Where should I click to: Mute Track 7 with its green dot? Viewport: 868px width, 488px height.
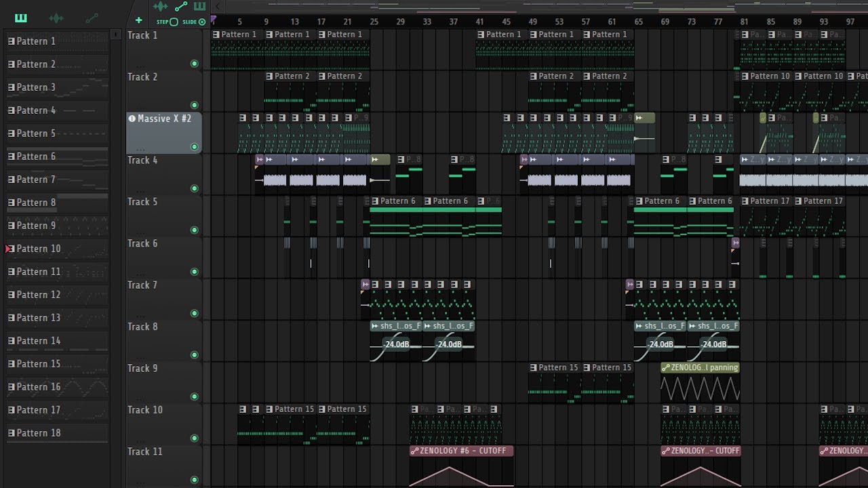point(195,314)
